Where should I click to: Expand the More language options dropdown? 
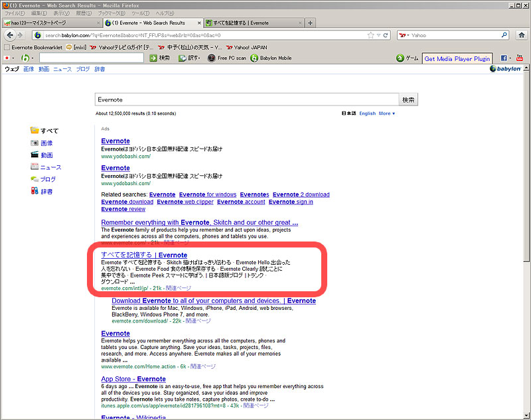click(387, 113)
